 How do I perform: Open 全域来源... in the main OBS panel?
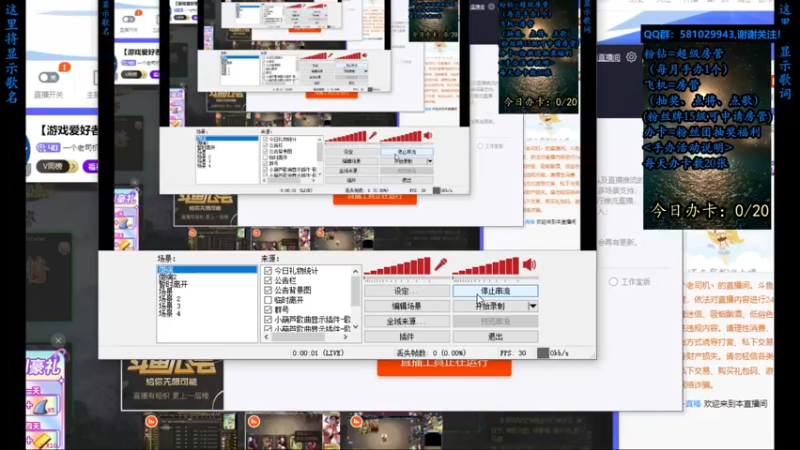coord(407,321)
